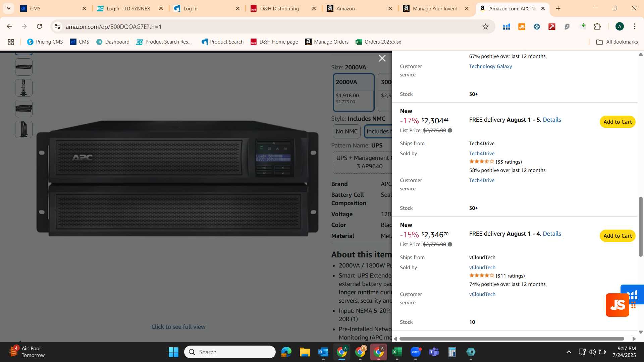Open vCloudTech seller link under Sold by
The image size is (644, 362).
[482, 267]
